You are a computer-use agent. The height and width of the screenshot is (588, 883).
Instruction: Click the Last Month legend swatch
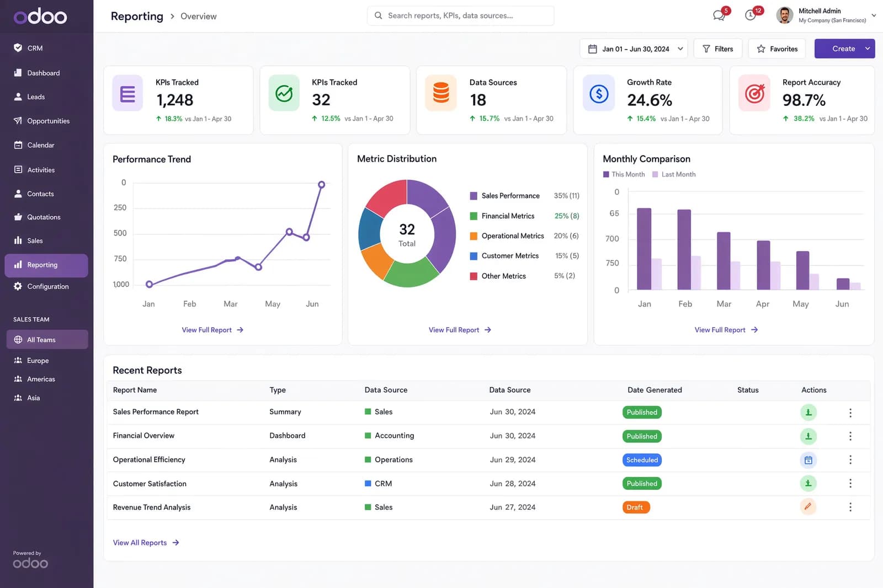(x=655, y=174)
